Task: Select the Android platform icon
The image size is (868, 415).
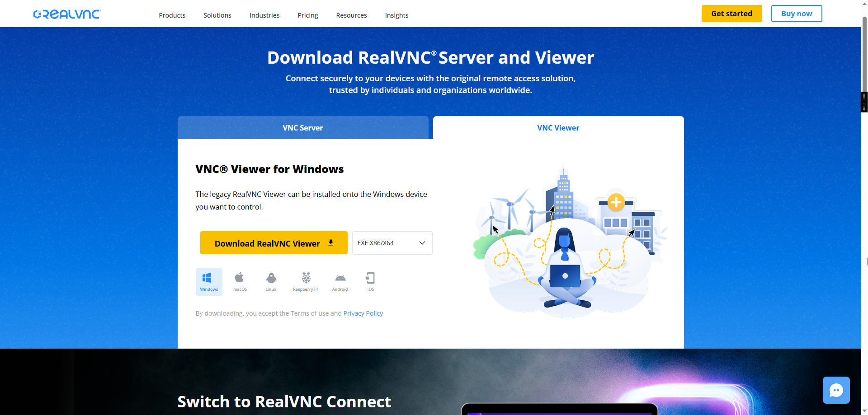Action: tap(340, 282)
